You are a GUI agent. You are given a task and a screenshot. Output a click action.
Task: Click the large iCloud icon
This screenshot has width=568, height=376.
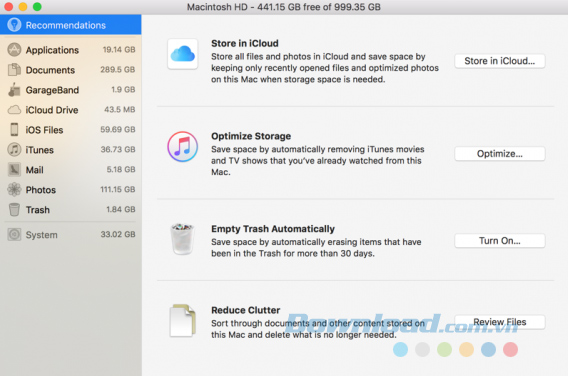[x=183, y=54]
